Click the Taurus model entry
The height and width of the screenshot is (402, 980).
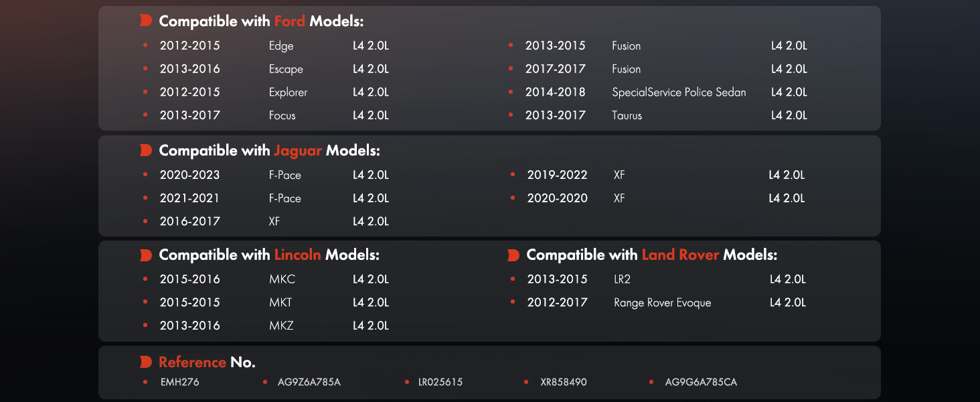(627, 115)
